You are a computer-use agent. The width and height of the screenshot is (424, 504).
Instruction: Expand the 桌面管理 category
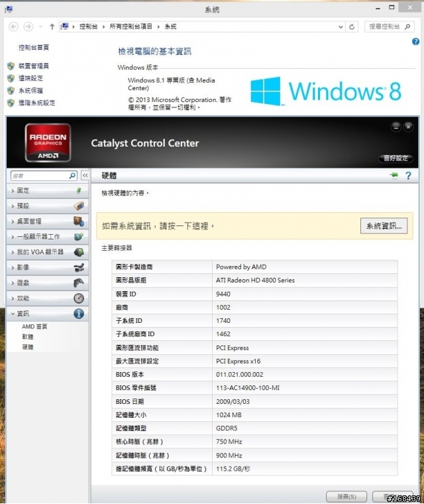pyautogui.click(x=47, y=221)
